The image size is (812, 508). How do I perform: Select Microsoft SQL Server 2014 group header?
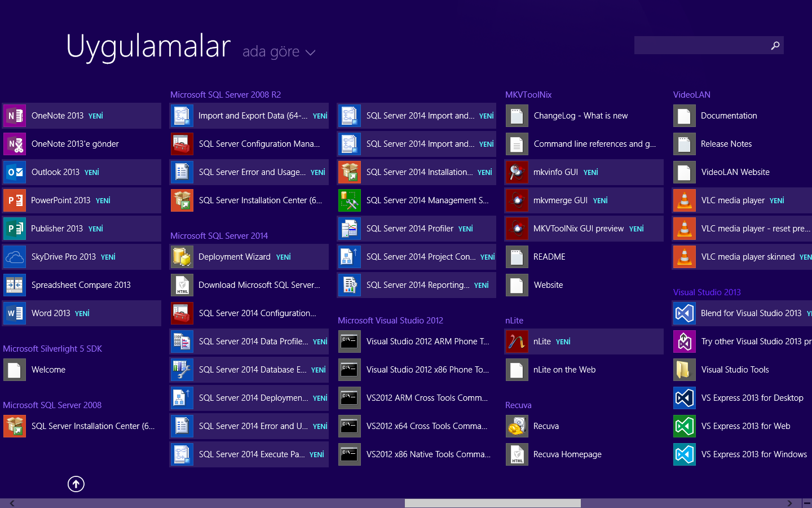(219, 236)
